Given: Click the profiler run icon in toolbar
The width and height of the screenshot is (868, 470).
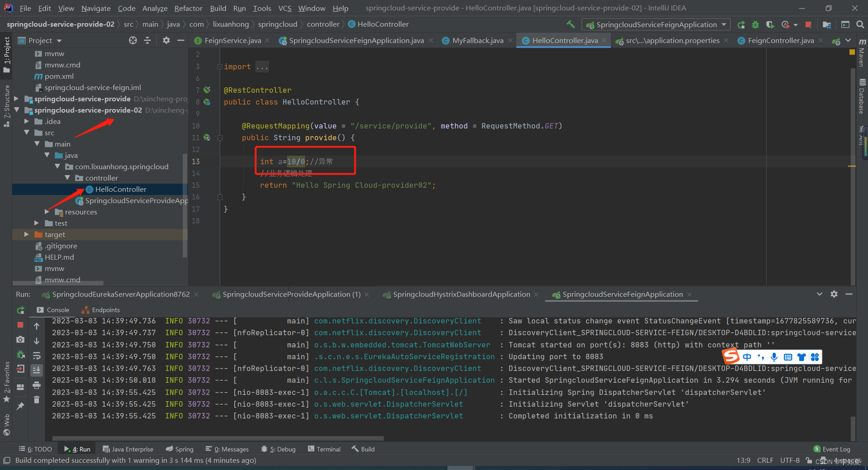Looking at the screenshot, I should (786, 25).
